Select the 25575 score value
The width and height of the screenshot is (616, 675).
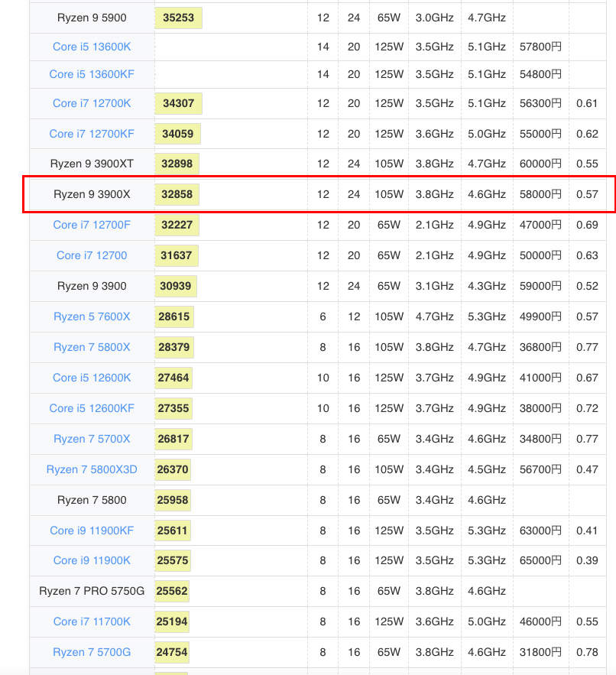pyautogui.click(x=173, y=560)
